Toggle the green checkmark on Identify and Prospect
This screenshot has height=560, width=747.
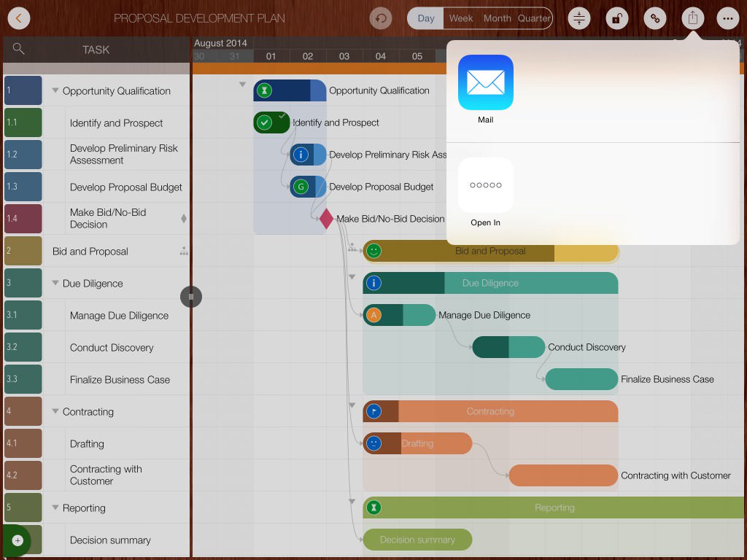coord(265,122)
